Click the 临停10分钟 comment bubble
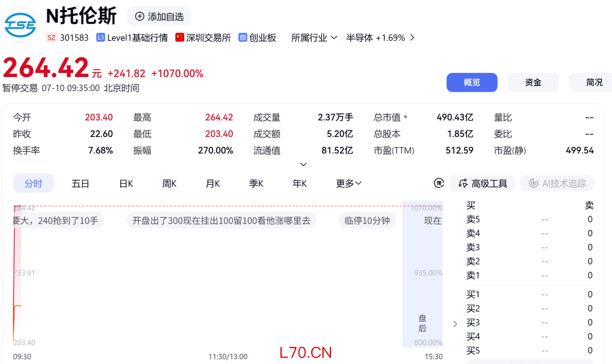The height and width of the screenshot is (364, 612). tap(367, 221)
